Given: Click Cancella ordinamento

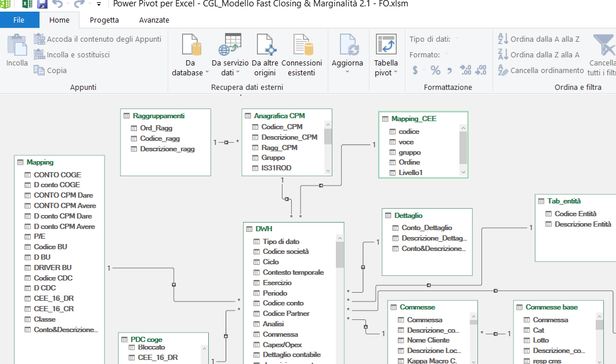Looking at the screenshot, I should (541, 70).
